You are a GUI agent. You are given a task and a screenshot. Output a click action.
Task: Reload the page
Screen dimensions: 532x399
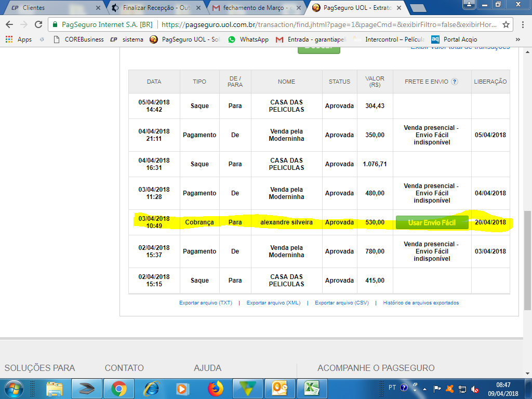(38, 24)
